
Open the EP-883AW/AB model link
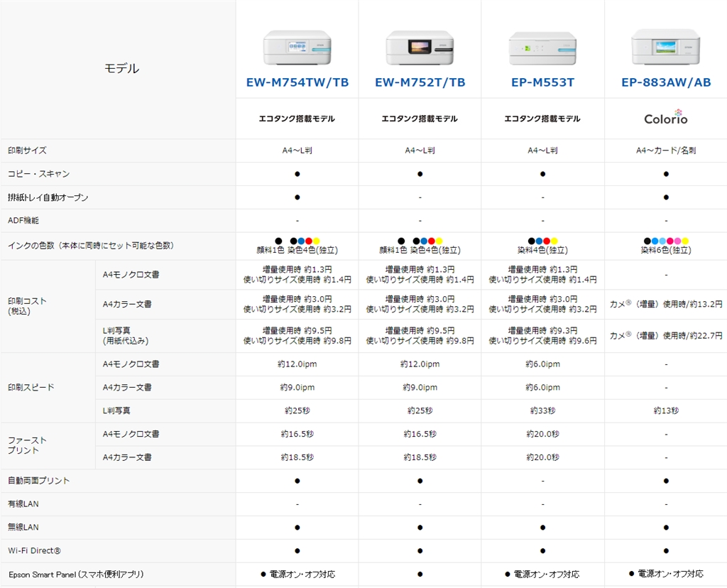[x=666, y=82]
